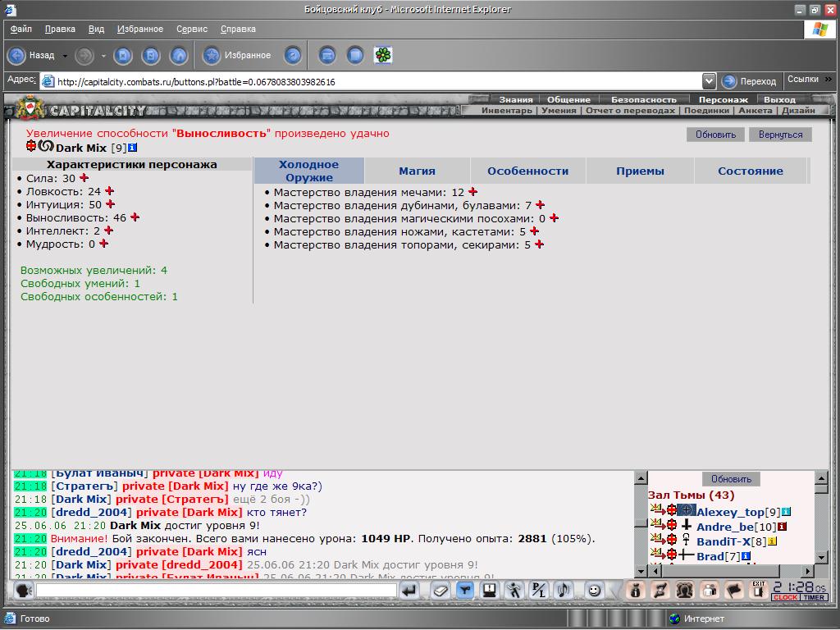Click the eraser clear-chat icon

[441, 591]
